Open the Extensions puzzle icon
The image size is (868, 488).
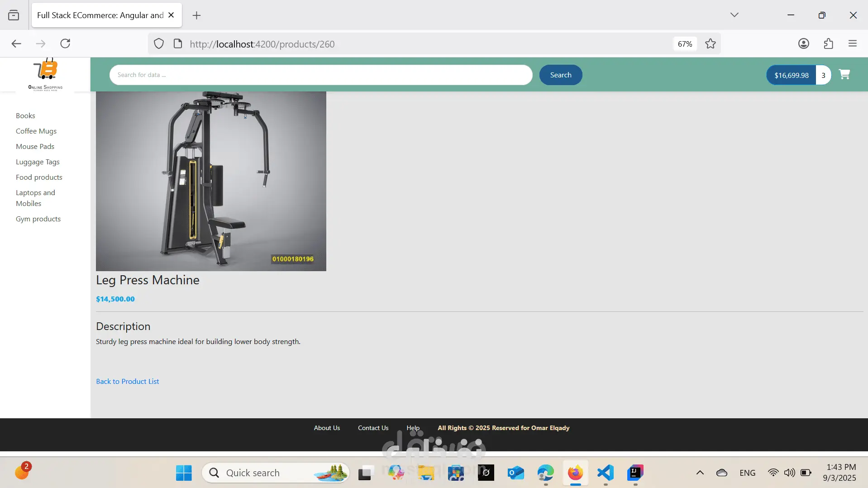point(828,43)
